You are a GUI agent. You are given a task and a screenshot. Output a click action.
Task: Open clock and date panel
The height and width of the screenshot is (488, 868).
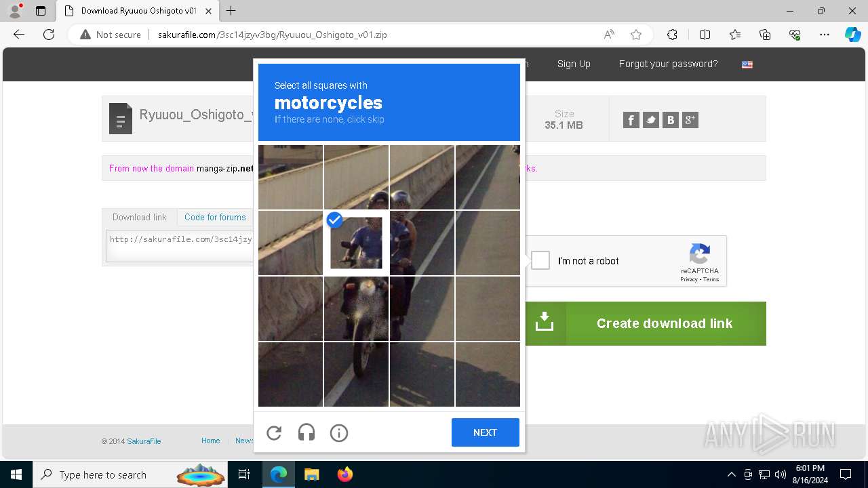(x=810, y=474)
